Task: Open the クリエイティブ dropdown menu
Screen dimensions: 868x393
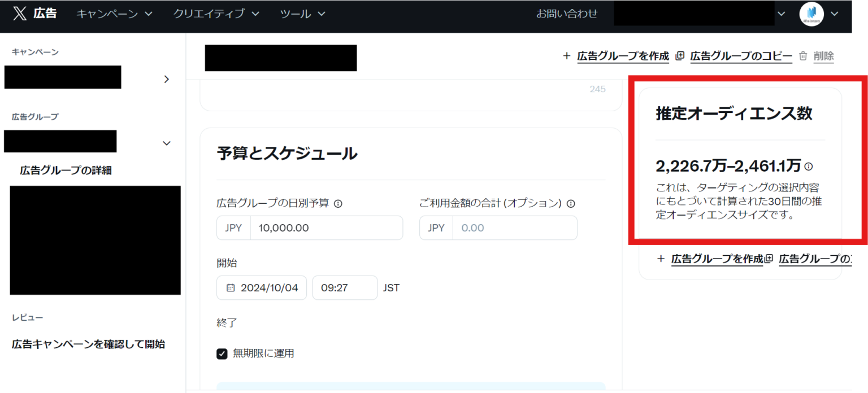Action: pos(216,14)
